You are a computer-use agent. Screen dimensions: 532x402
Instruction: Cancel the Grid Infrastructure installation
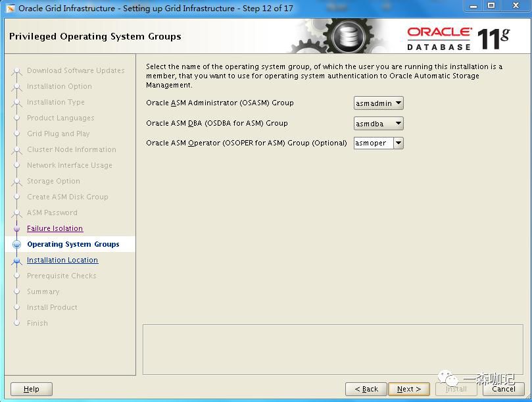point(504,389)
